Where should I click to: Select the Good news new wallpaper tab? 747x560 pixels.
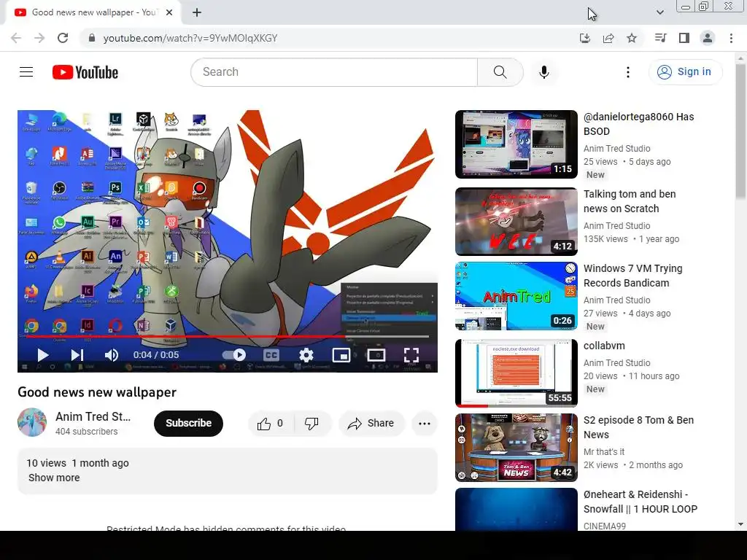94,13
